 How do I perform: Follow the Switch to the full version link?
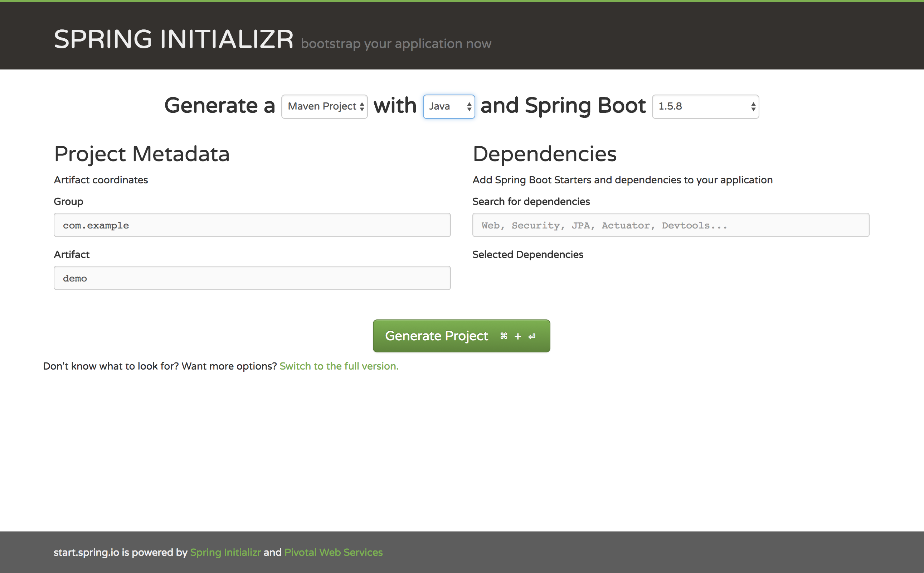339,366
